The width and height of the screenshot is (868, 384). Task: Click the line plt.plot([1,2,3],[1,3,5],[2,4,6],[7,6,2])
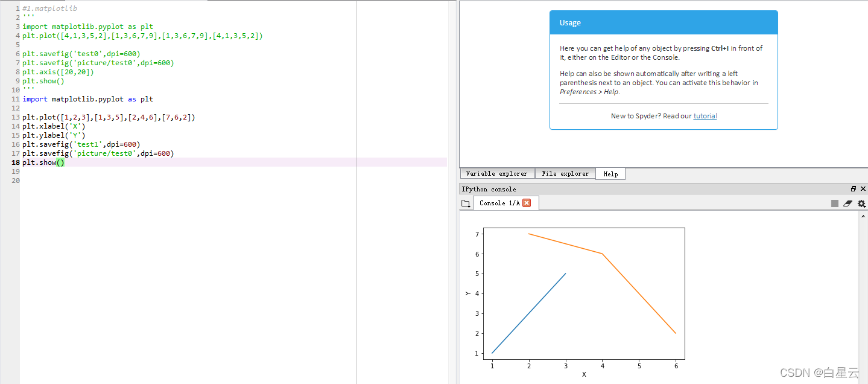pos(109,117)
